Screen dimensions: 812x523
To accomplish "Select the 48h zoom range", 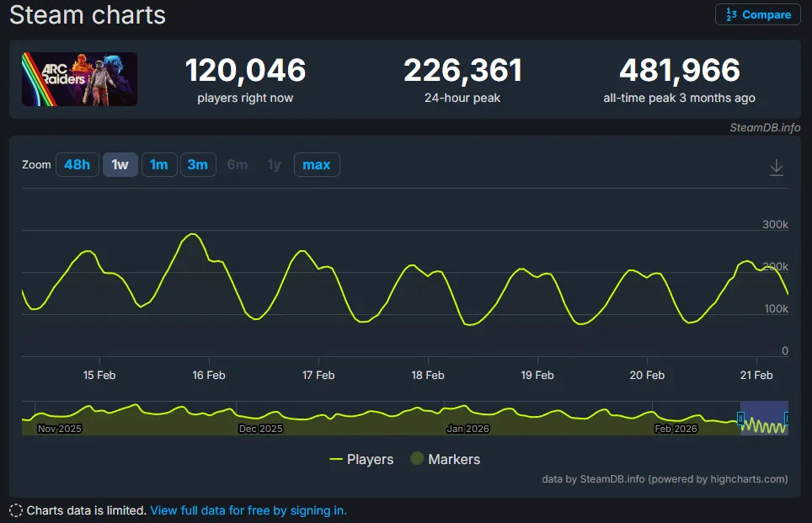I will click(x=77, y=165).
